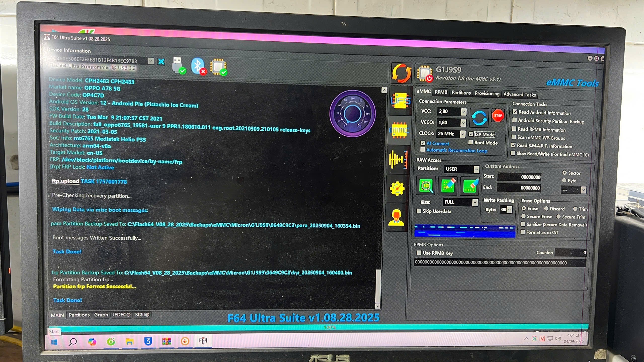Select the Byte radio button
This screenshot has width=644, height=362.
click(x=564, y=180)
